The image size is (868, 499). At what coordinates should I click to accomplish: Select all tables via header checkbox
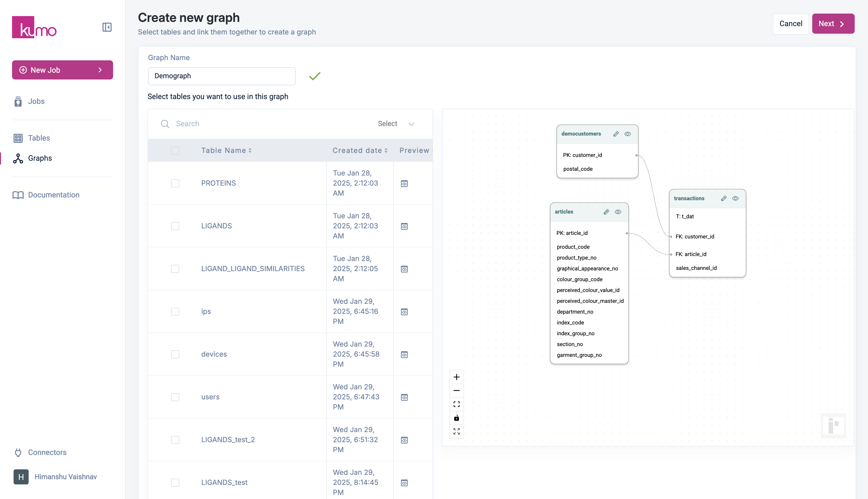coord(175,150)
